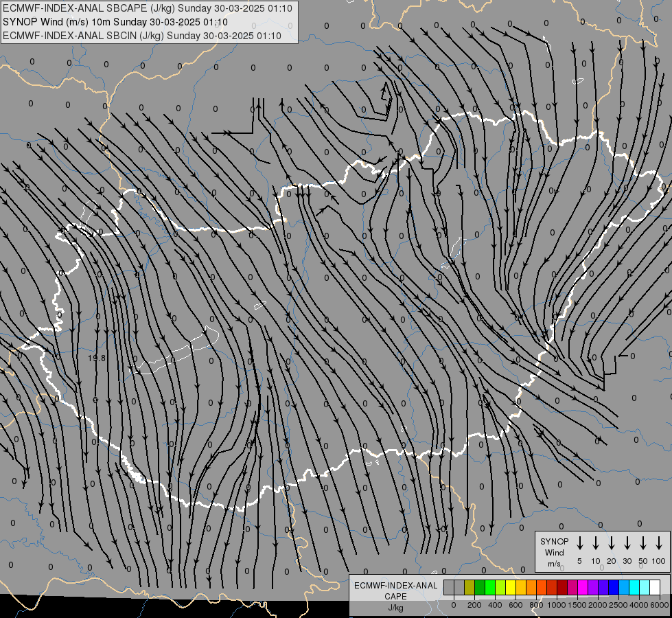
Task: Click the long lake outline on the map
Action: pyautogui.click(x=174, y=350)
